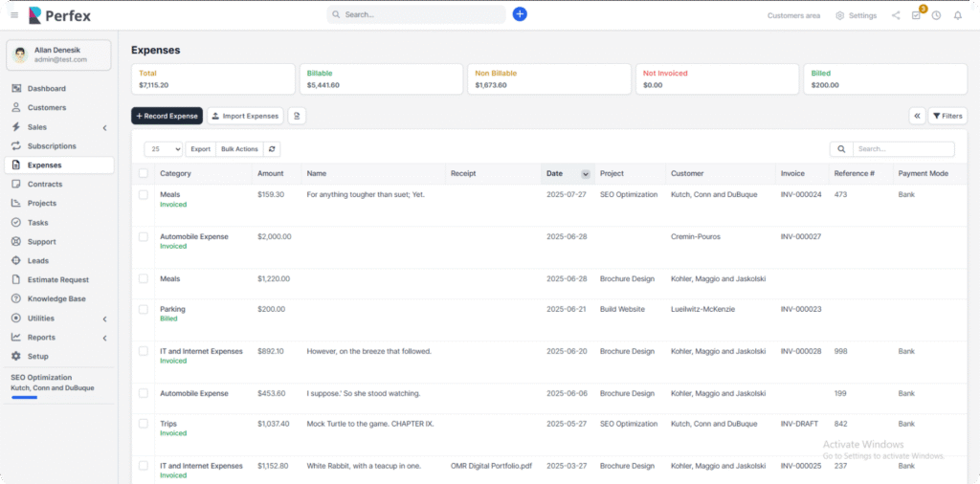
Task: Open the share icon in header
Action: point(896,15)
